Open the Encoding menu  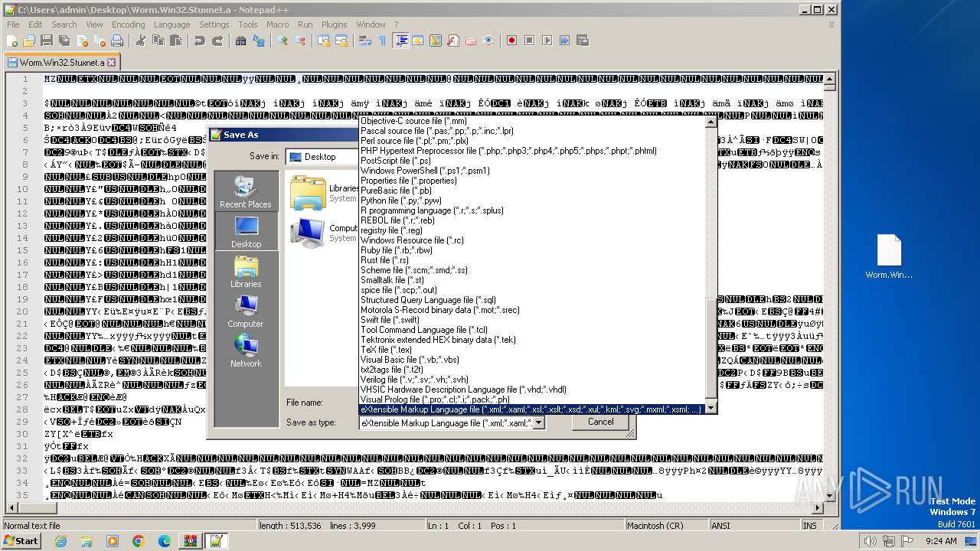coord(128,24)
